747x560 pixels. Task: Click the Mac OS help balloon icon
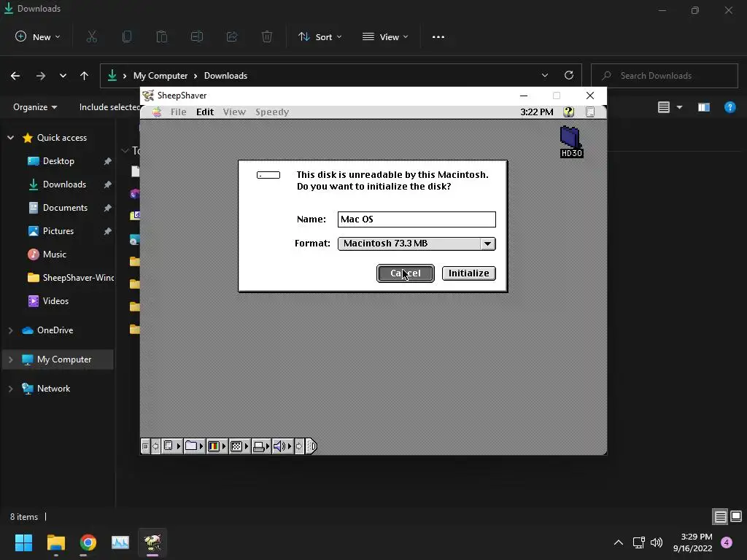click(x=568, y=112)
